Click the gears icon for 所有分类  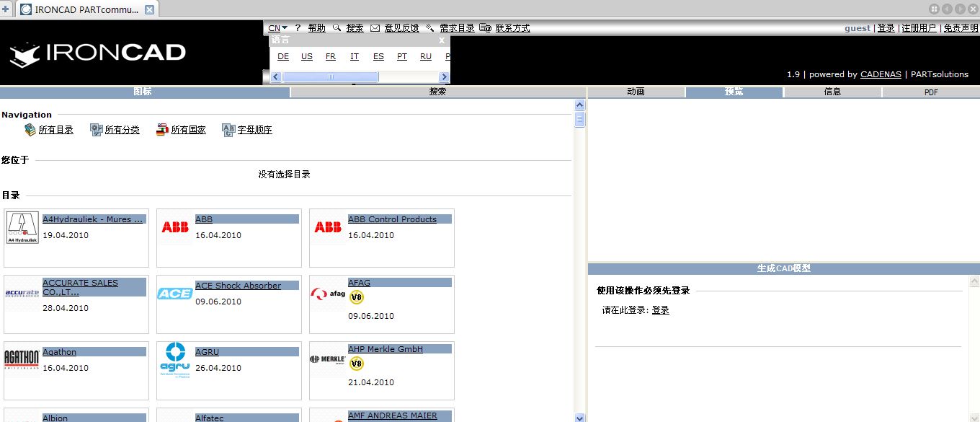pos(97,130)
